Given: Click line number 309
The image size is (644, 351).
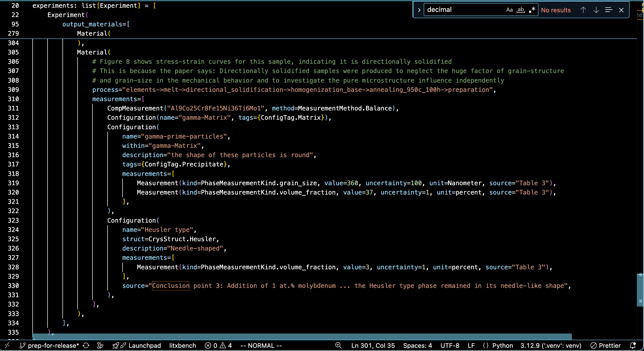Looking at the screenshot, I should pyautogui.click(x=13, y=89).
